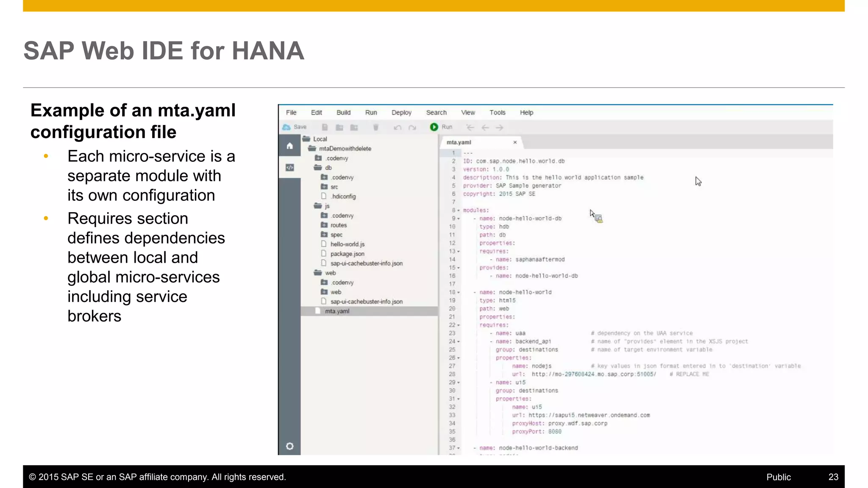Click the url https://sapui5.netweaver.ondemand.com text
The height and width of the screenshot is (488, 868).
coord(589,416)
